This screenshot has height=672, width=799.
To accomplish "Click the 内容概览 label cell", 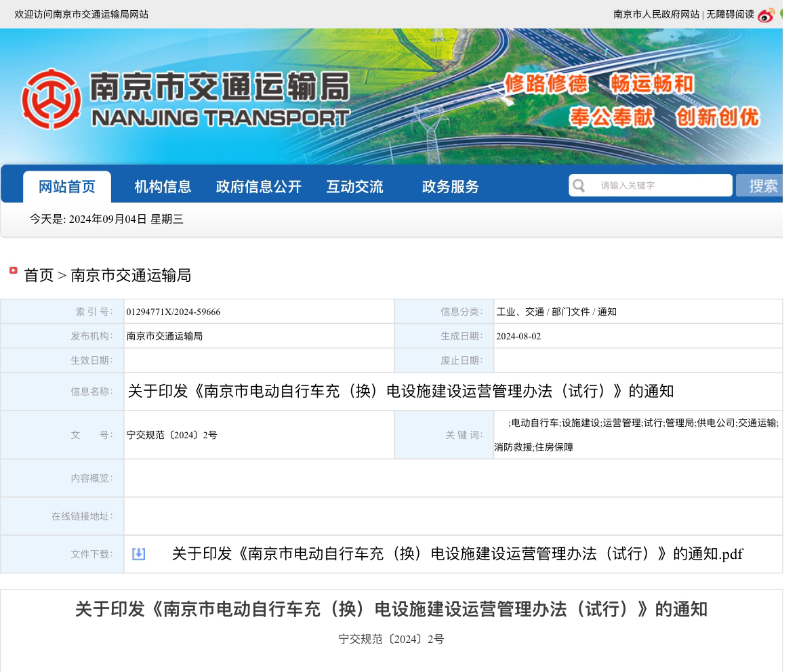I will coord(62,478).
